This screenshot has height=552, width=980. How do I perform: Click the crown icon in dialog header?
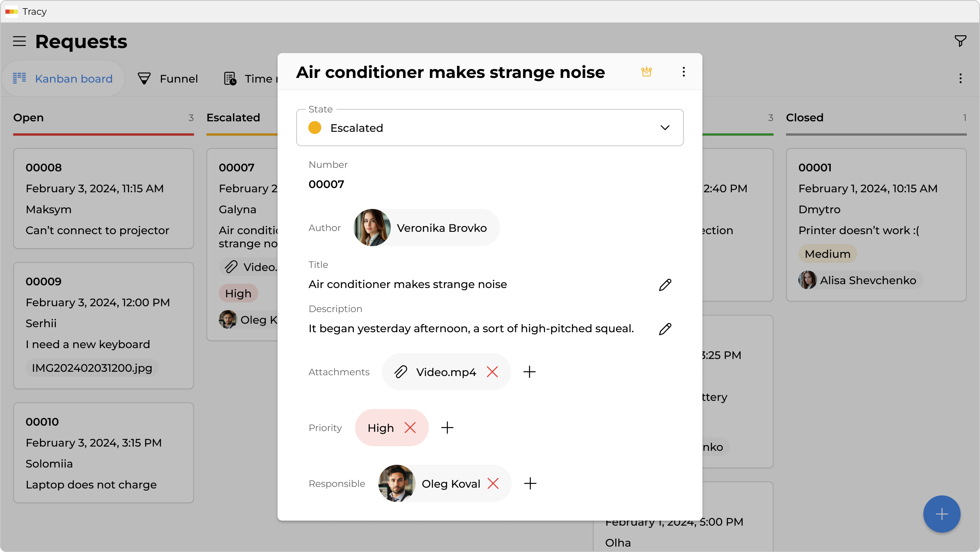click(x=646, y=72)
